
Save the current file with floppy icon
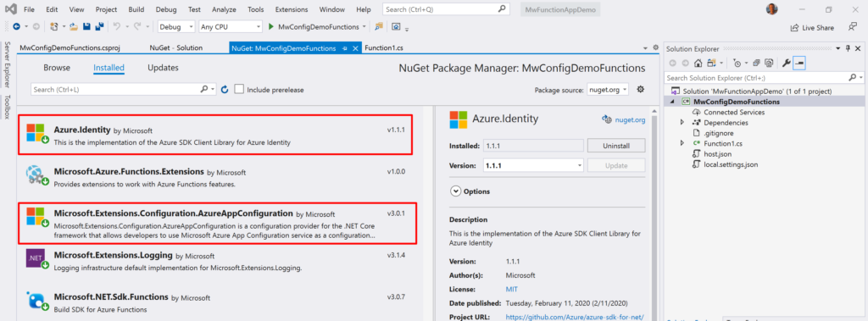pos(86,26)
